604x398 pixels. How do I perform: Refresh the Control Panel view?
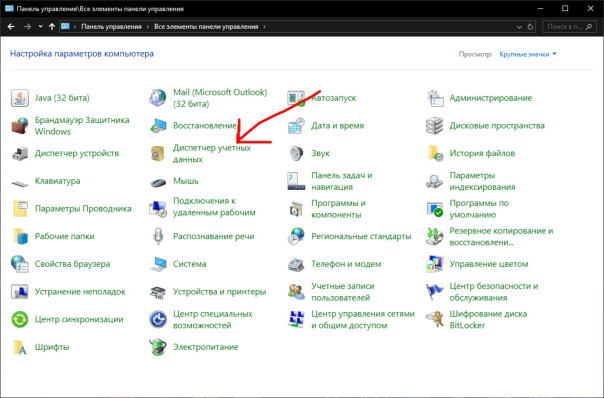coord(530,27)
